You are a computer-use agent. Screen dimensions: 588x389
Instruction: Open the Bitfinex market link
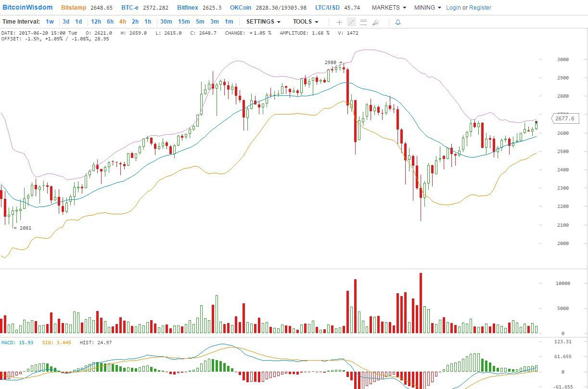pos(187,8)
